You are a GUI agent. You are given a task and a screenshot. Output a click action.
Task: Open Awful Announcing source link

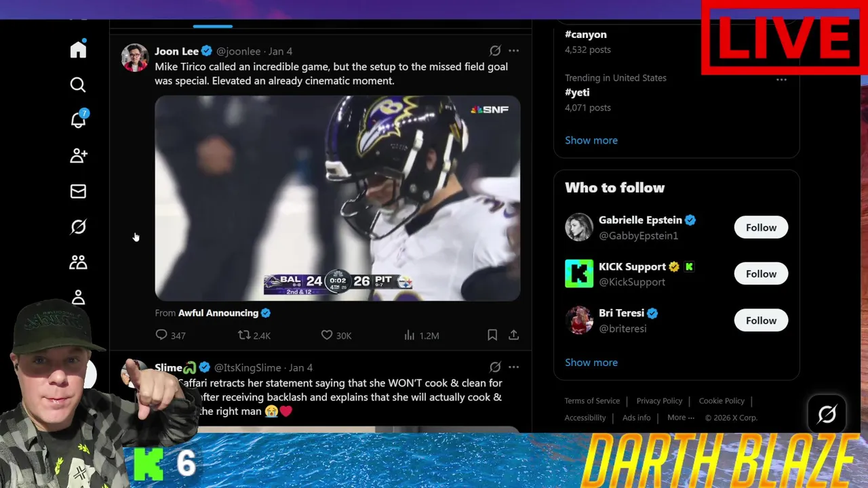pos(224,313)
